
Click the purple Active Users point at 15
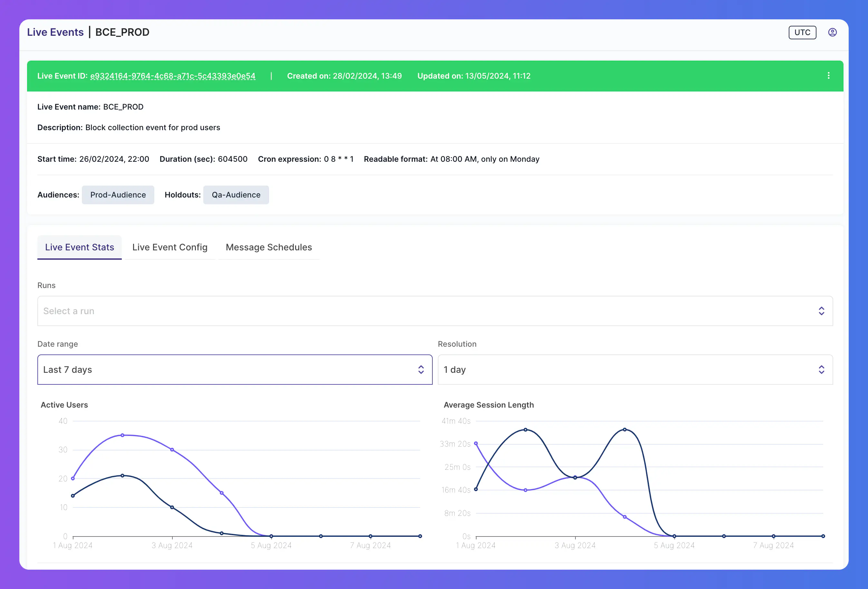coord(221,493)
